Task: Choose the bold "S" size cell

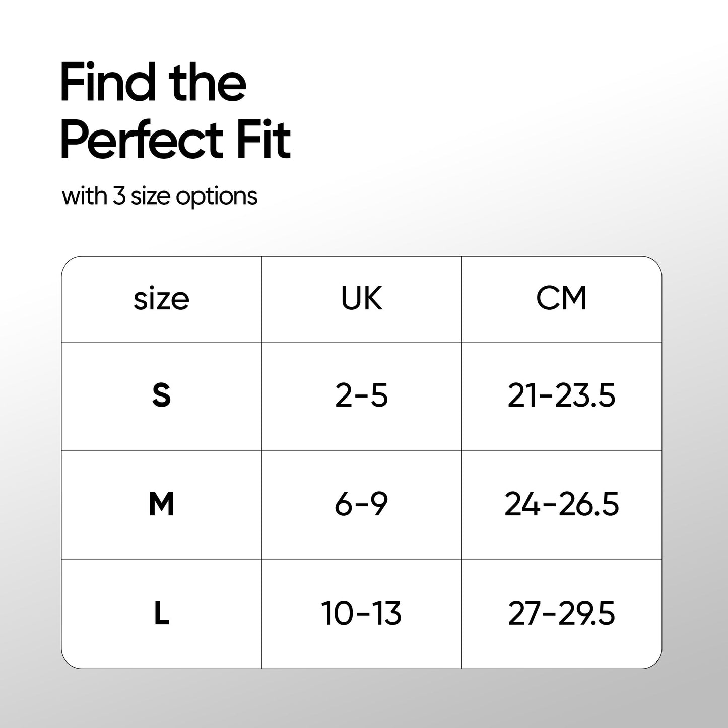Action: (x=161, y=396)
